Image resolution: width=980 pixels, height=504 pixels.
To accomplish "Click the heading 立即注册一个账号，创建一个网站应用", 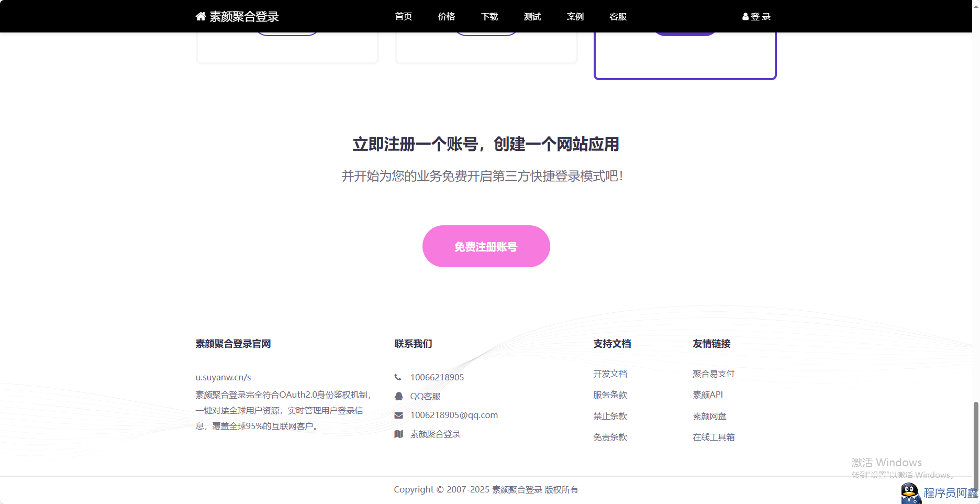I will pos(486,144).
